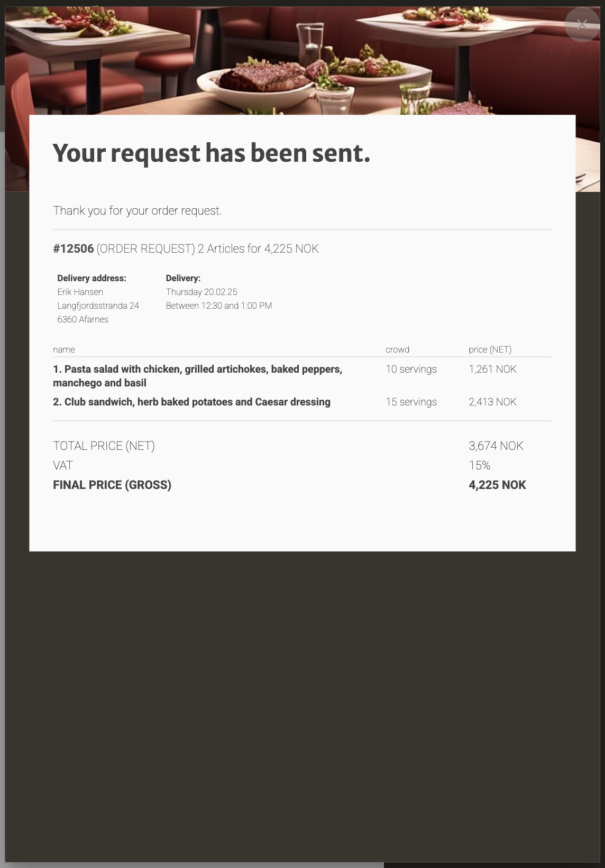Click the 10 servings quantity
This screenshot has height=868, width=605.
(411, 369)
